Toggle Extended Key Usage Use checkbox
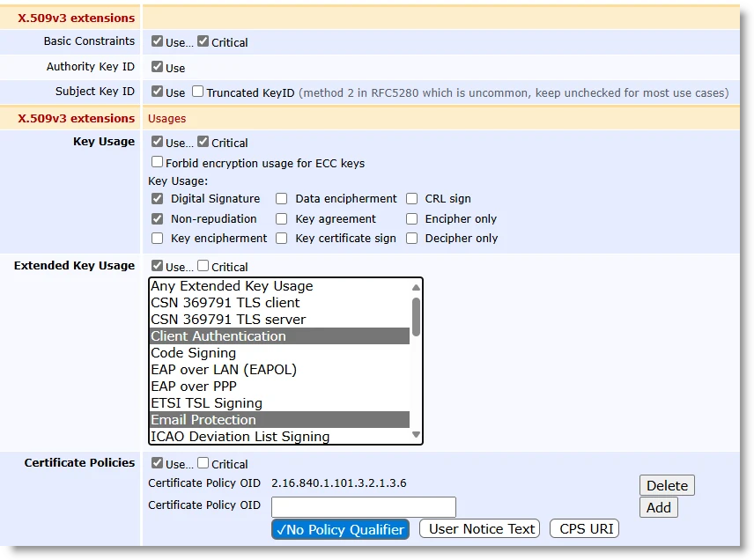This screenshot has height=560, width=754. tap(157, 266)
